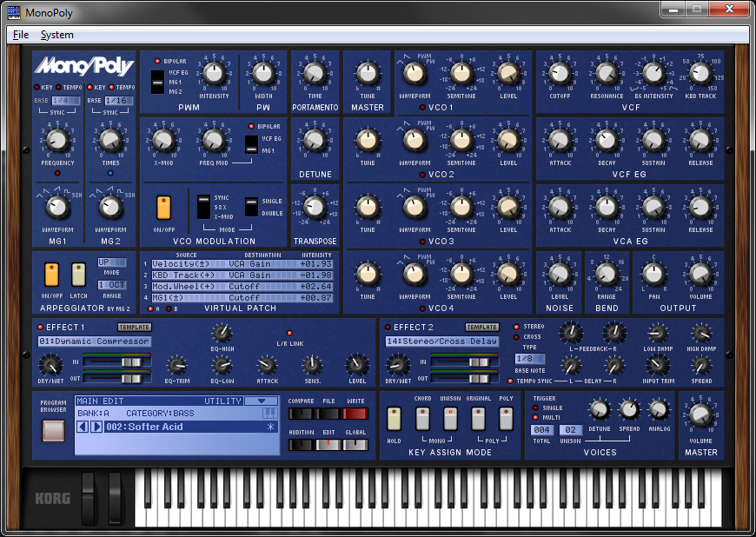Click the Portamento Time knob
Image resolution: width=756 pixels, height=537 pixels.
point(315,74)
